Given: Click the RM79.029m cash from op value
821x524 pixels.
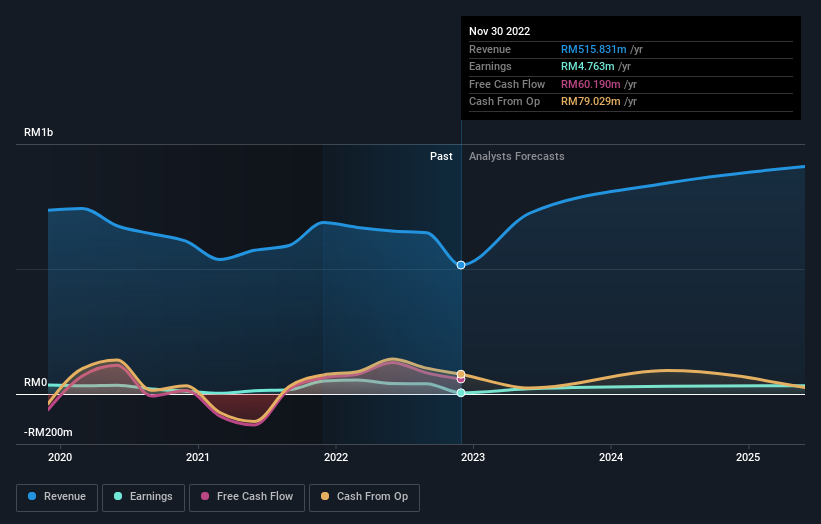Looking at the screenshot, I should (x=591, y=102).
